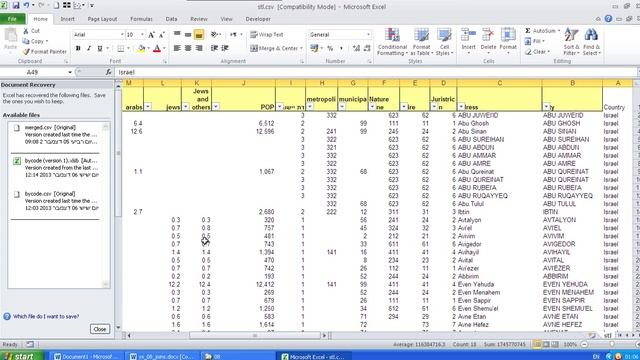Viewport: 640px width, 360px height.
Task: Switch to the Developer tab
Action: point(258,19)
